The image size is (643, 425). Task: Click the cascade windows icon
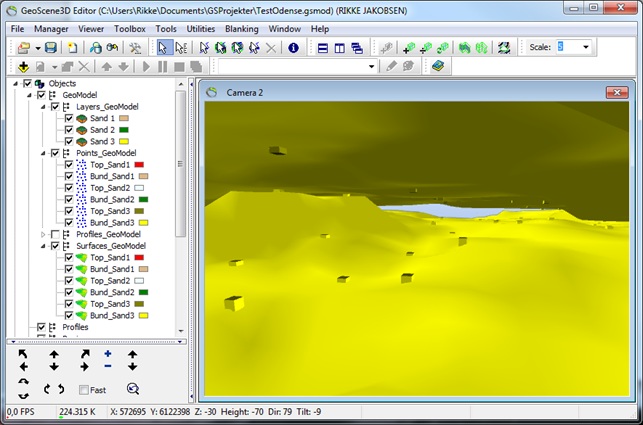357,48
